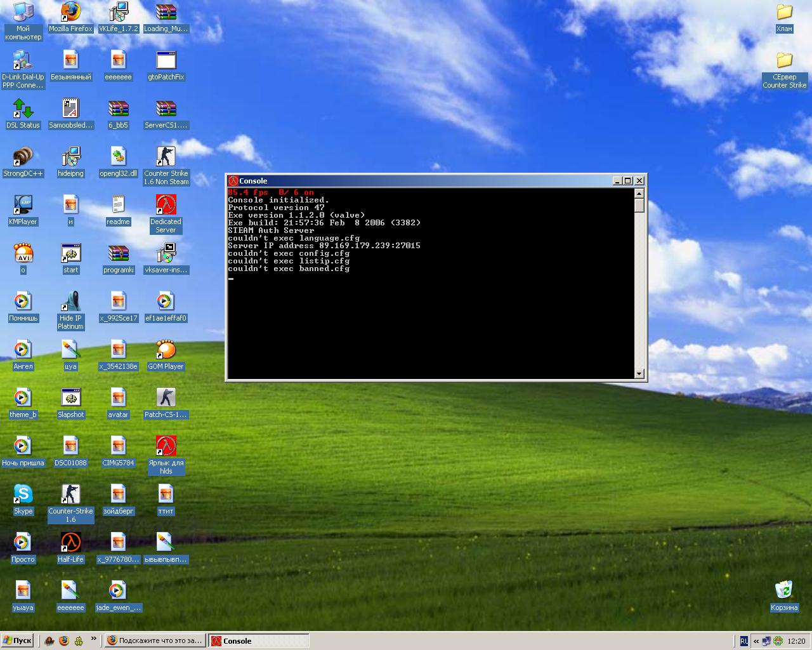Open the Пуск start menu
This screenshot has height=650, width=812.
pos(18,640)
